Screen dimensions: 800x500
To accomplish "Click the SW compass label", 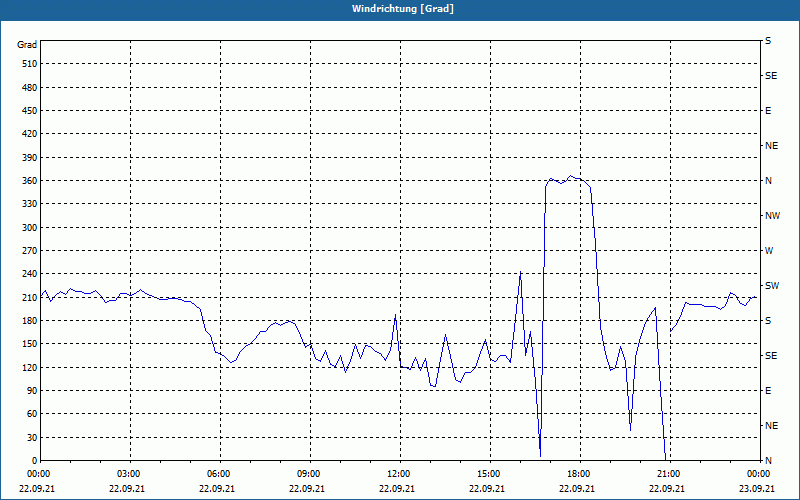I will [x=772, y=286].
